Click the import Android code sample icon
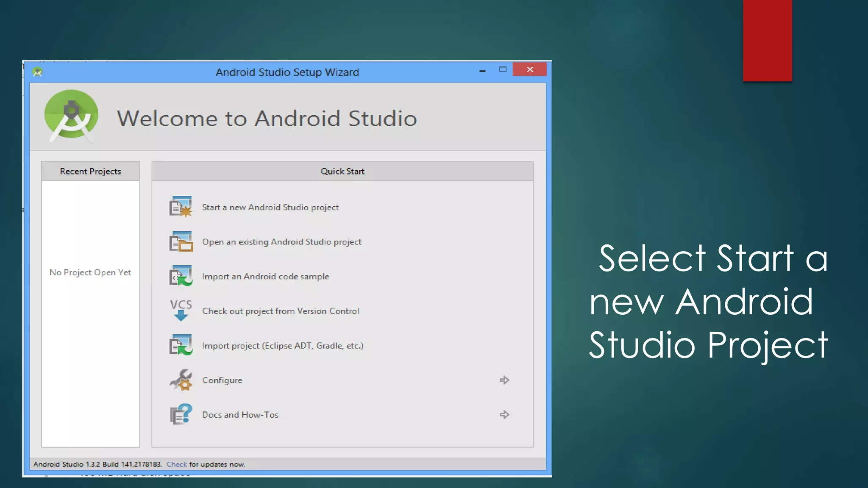 (181, 276)
